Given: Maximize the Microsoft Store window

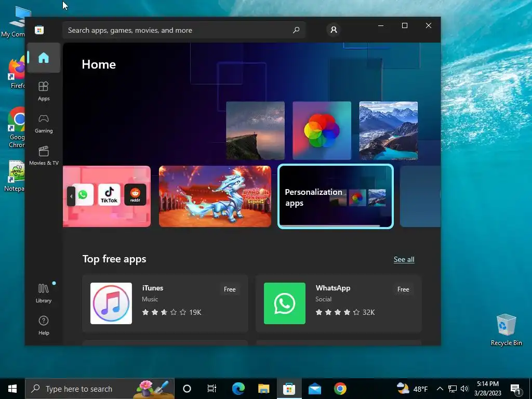Looking at the screenshot, I should point(404,26).
